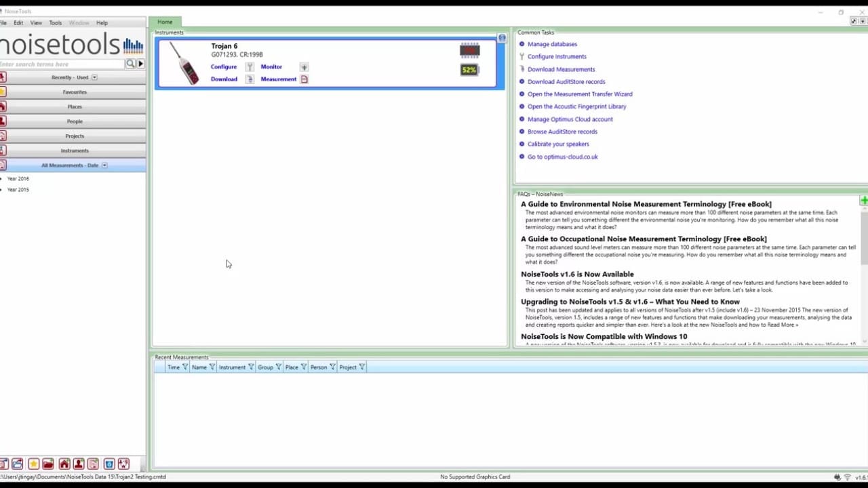868x488 pixels.
Task: Click the blue cloud folder toolbar icon
Action: 18,464
